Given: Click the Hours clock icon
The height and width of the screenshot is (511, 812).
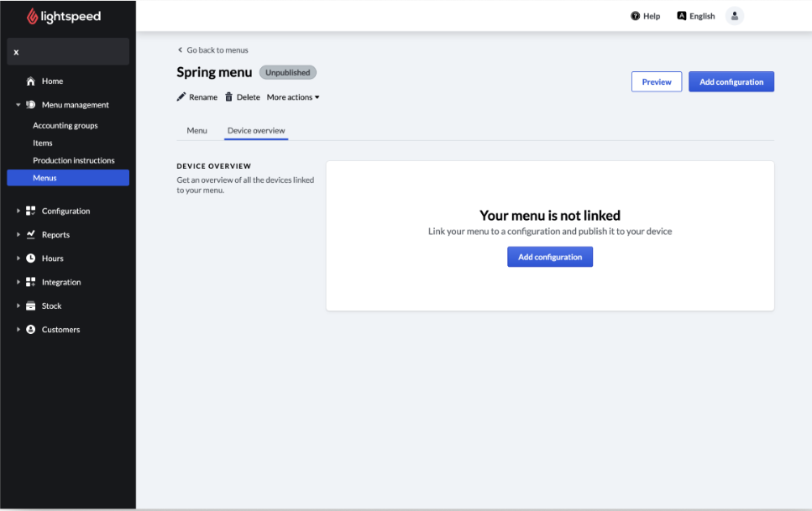Looking at the screenshot, I should click(31, 258).
